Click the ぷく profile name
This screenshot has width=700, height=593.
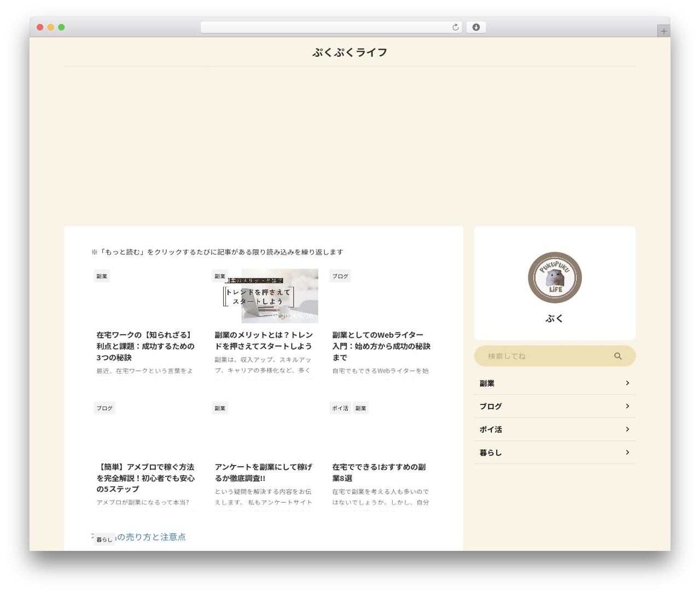tap(555, 318)
